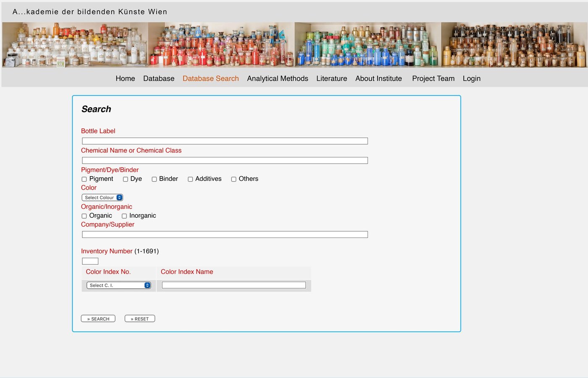Check the Inorganic checkbox
588x378 pixels.
124,216
